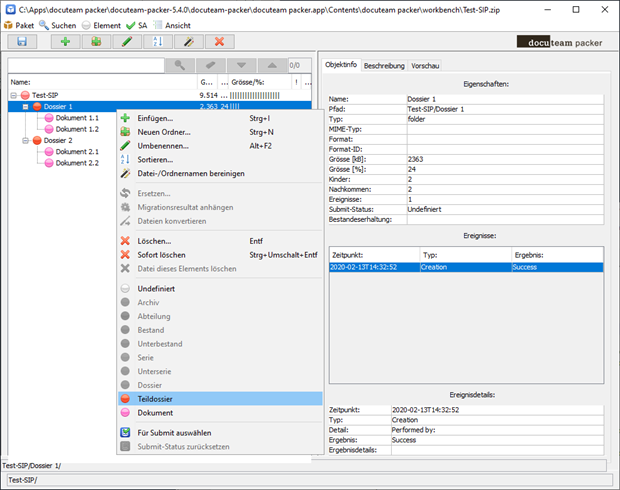Select Undefiniert level in context menu
Image resolution: width=620 pixels, height=490 pixels.
(x=158, y=288)
